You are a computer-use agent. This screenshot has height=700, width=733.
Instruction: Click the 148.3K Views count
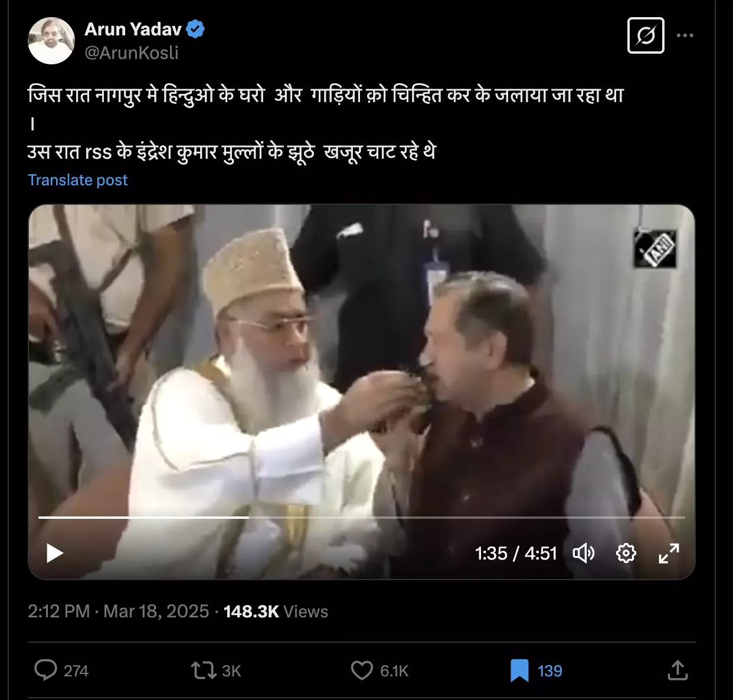pos(276,611)
